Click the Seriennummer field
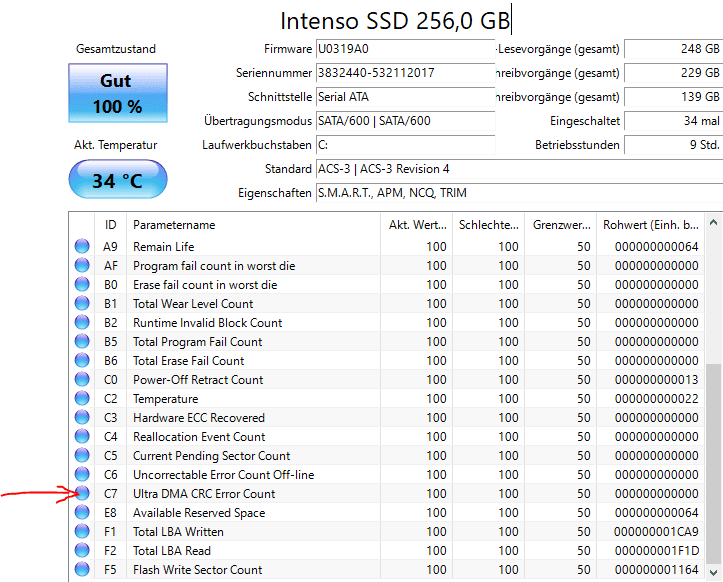The image size is (723, 582). [404, 73]
